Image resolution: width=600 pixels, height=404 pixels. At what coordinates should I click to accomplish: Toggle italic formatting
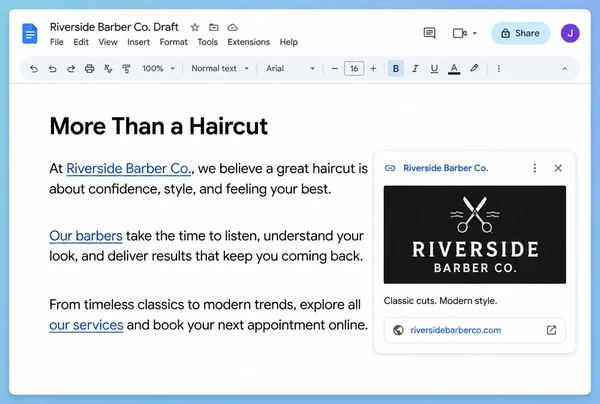[415, 69]
